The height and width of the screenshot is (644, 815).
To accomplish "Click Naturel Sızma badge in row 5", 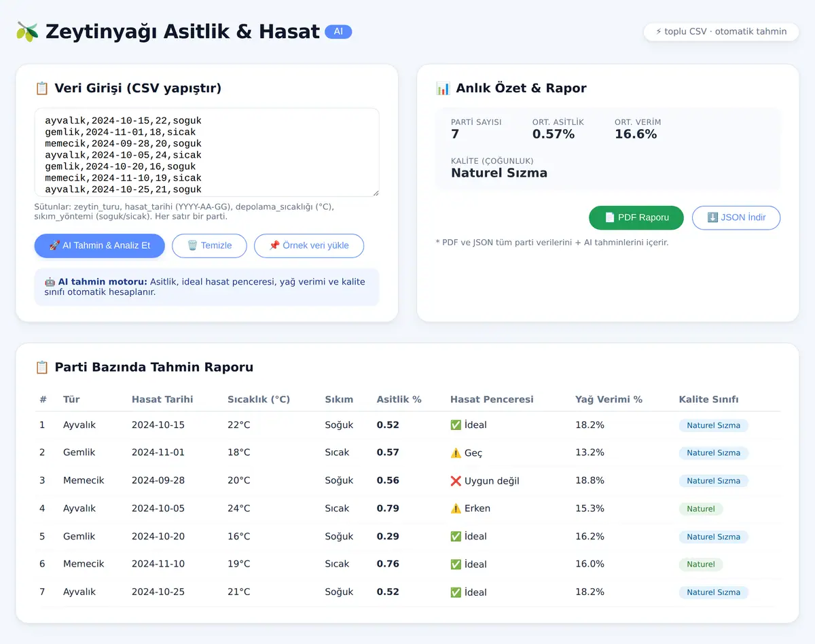I will pyautogui.click(x=714, y=537).
